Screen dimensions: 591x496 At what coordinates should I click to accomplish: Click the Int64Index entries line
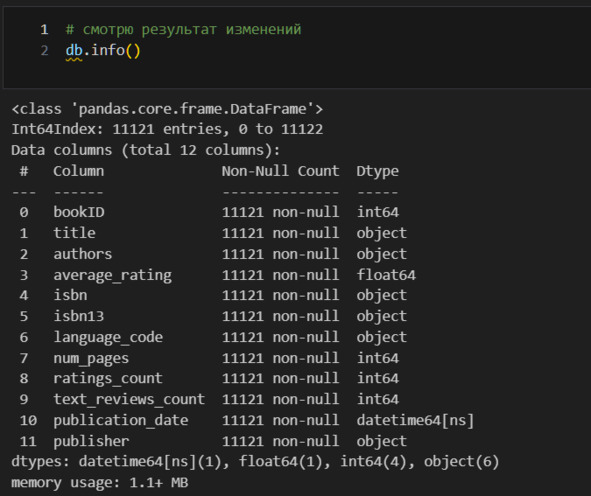tap(167, 129)
